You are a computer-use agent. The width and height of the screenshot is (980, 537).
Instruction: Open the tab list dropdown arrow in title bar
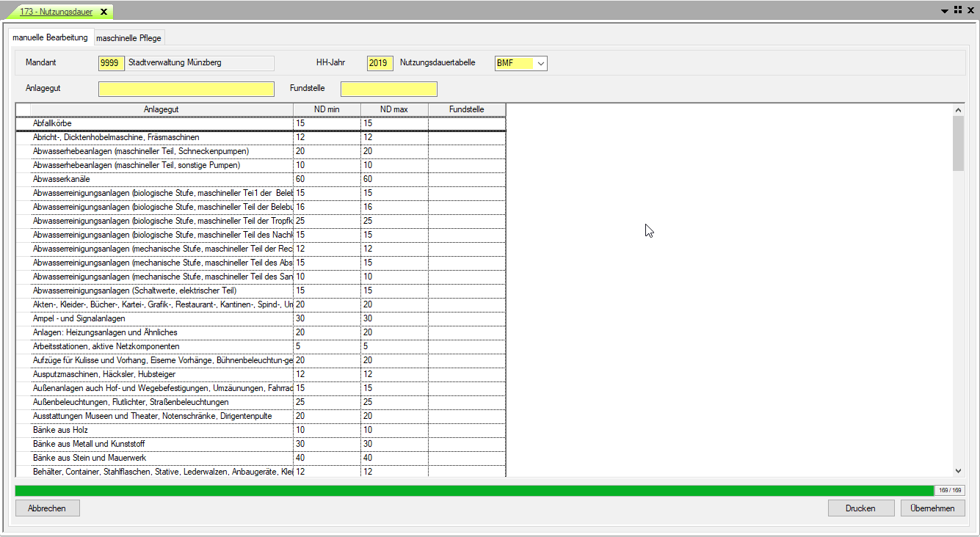(945, 10)
